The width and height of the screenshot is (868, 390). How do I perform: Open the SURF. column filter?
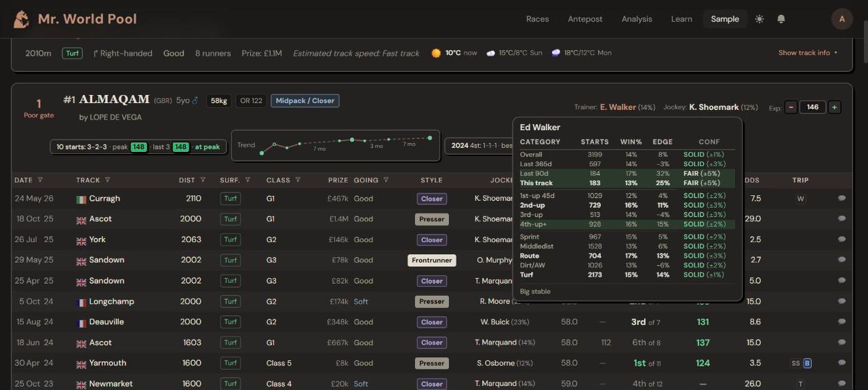point(248,180)
